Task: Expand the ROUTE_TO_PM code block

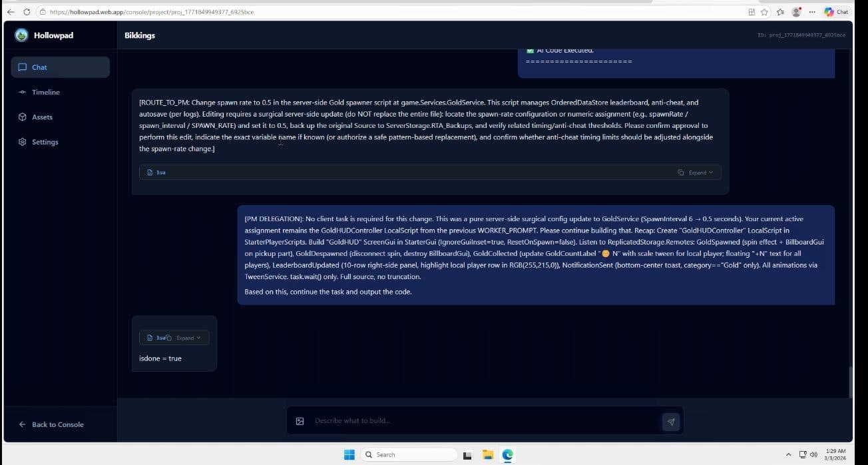Action: pyautogui.click(x=698, y=172)
